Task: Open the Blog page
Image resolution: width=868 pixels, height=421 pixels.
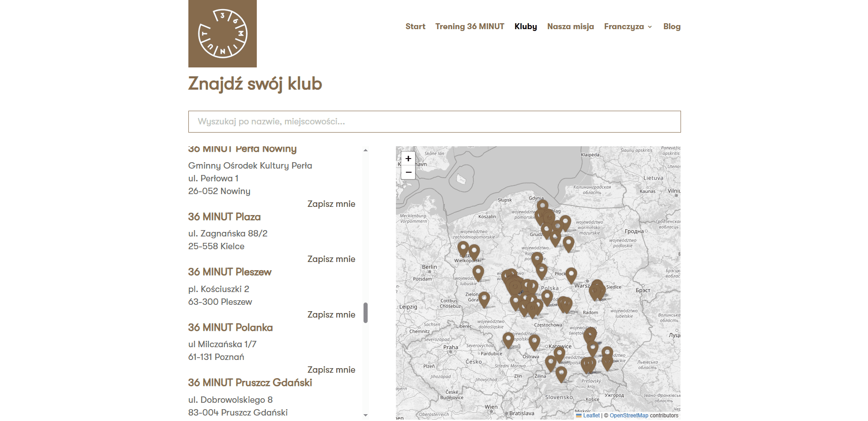Action: point(672,26)
